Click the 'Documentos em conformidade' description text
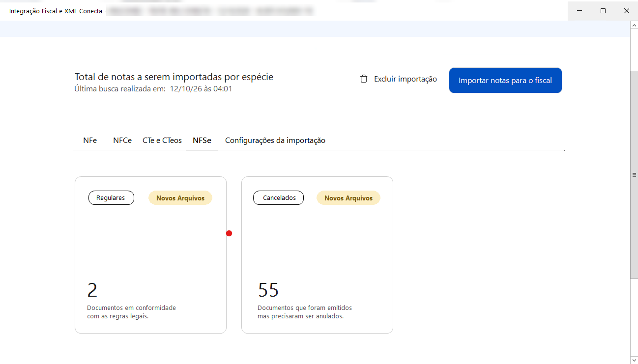 tap(131, 312)
